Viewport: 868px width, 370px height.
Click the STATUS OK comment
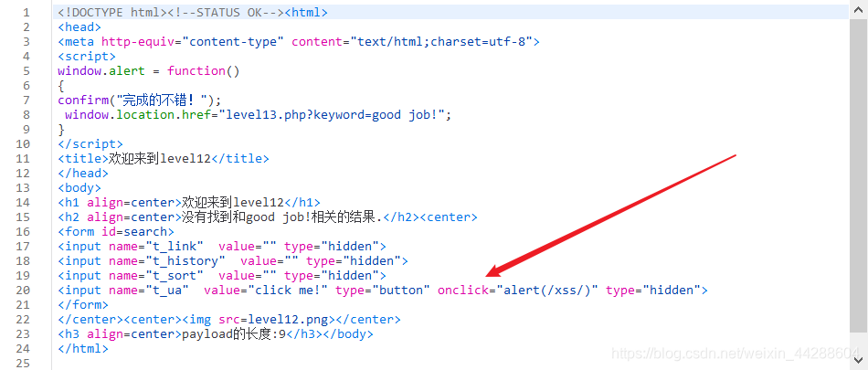pyautogui.click(x=226, y=13)
